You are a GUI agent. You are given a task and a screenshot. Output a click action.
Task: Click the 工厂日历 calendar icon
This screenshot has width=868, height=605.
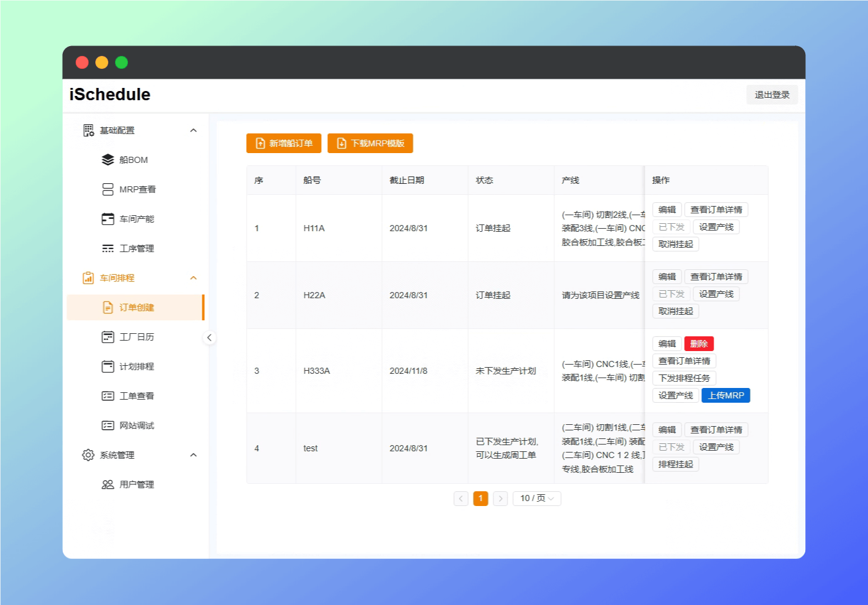point(108,337)
